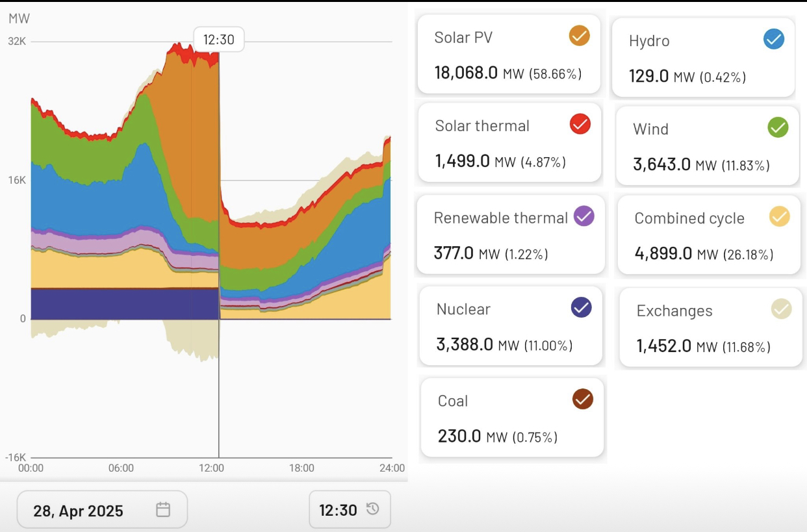Viewport: 807px width, 532px height.
Task: Enable the Exchanges beige checkmark
Action: click(x=781, y=309)
